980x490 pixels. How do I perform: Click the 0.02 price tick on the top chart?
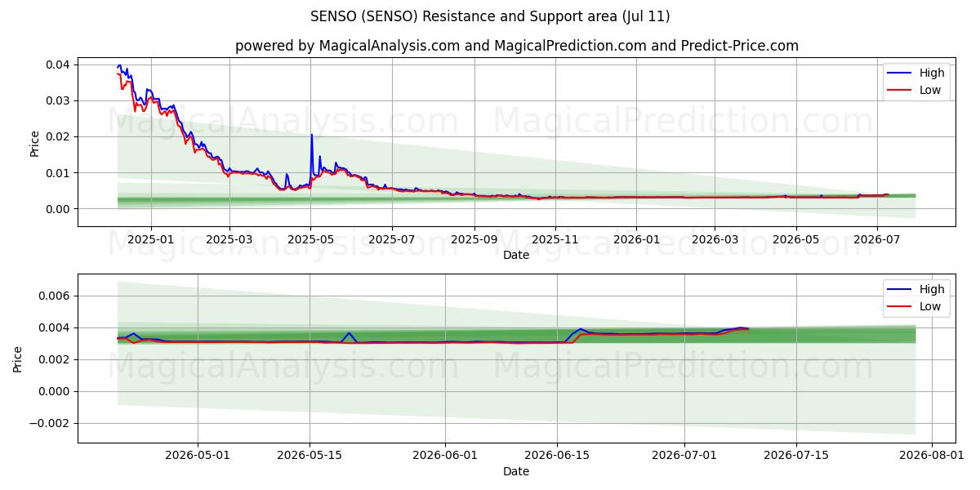click(60, 136)
